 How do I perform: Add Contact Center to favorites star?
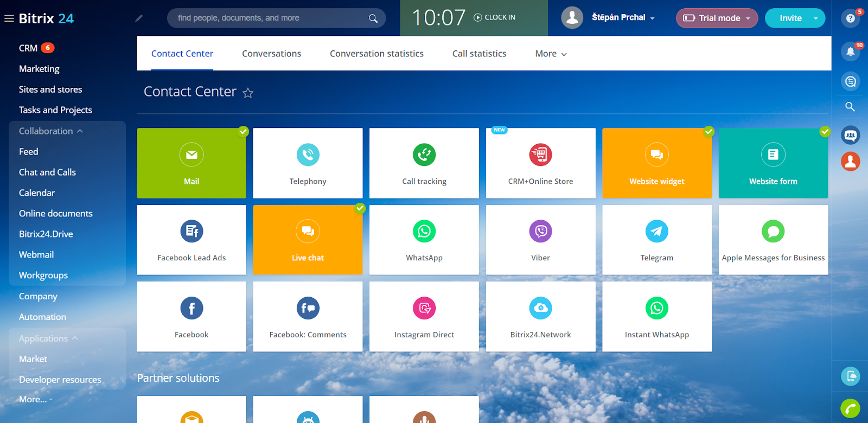tap(248, 93)
